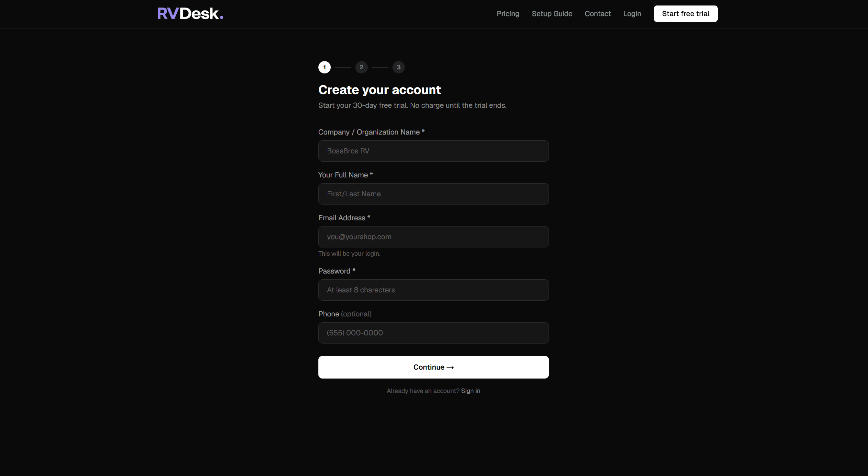Open the Pricing page
Image resolution: width=868 pixels, height=476 pixels.
(x=508, y=14)
